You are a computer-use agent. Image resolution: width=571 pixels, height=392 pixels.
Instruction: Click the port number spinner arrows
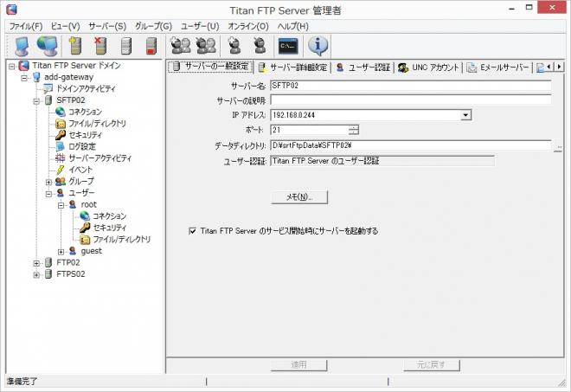point(354,130)
